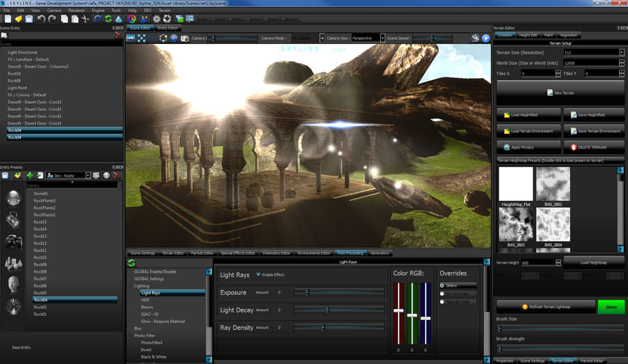
Task: Click the New Terrain button
Action: click(560, 93)
